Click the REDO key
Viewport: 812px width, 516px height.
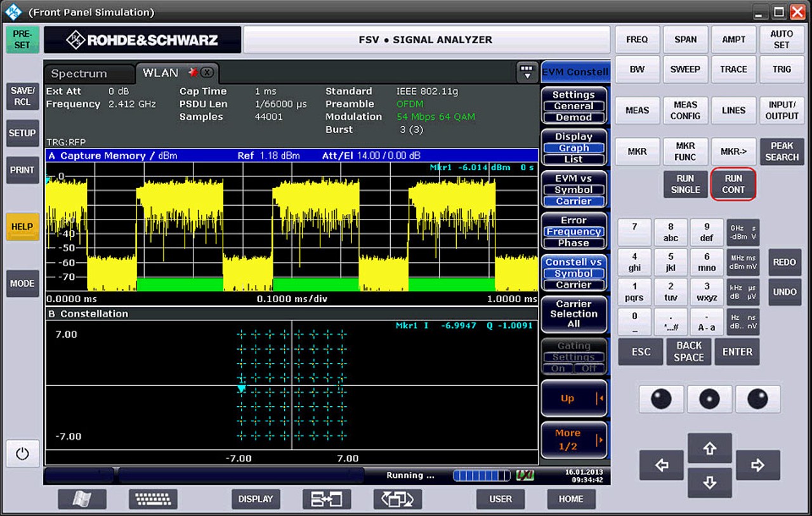coord(784,262)
